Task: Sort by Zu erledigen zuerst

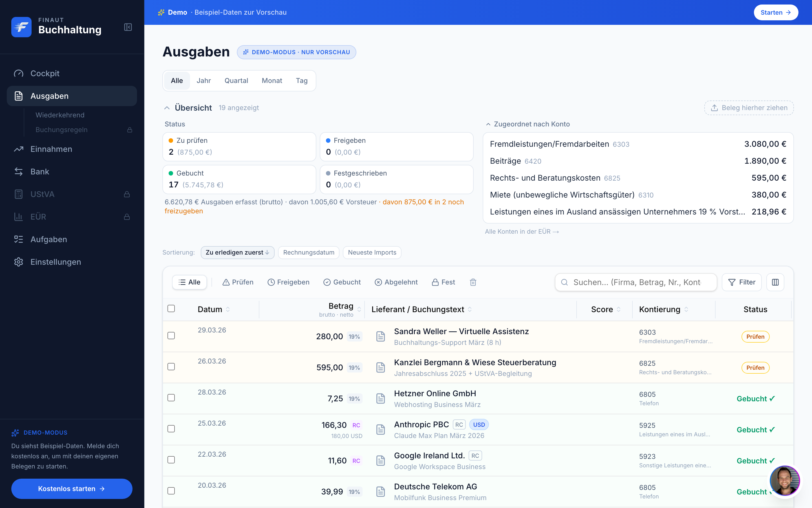Action: pos(238,252)
